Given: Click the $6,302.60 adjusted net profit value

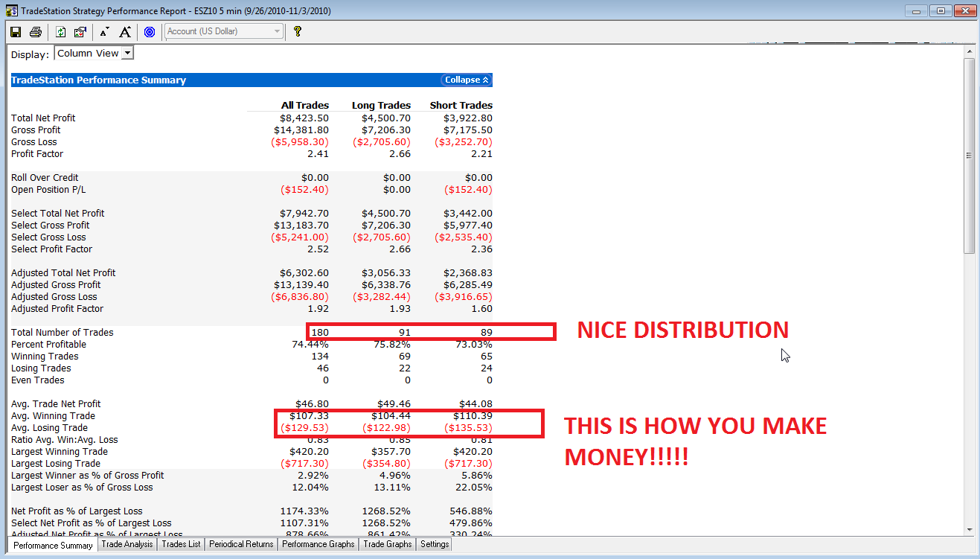Looking at the screenshot, I should point(304,272).
